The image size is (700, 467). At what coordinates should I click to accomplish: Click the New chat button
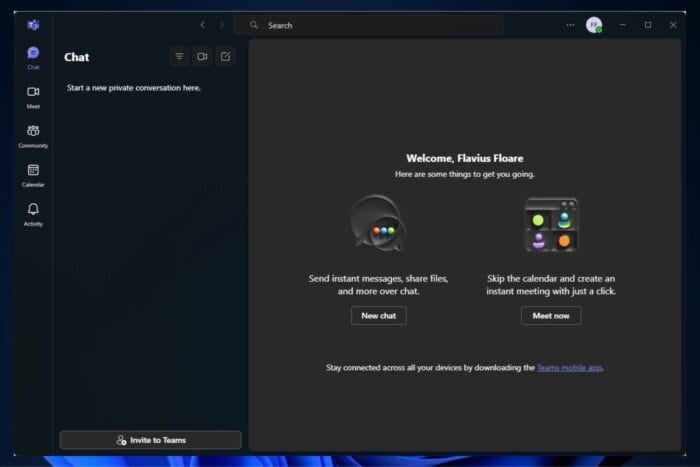pyautogui.click(x=379, y=316)
